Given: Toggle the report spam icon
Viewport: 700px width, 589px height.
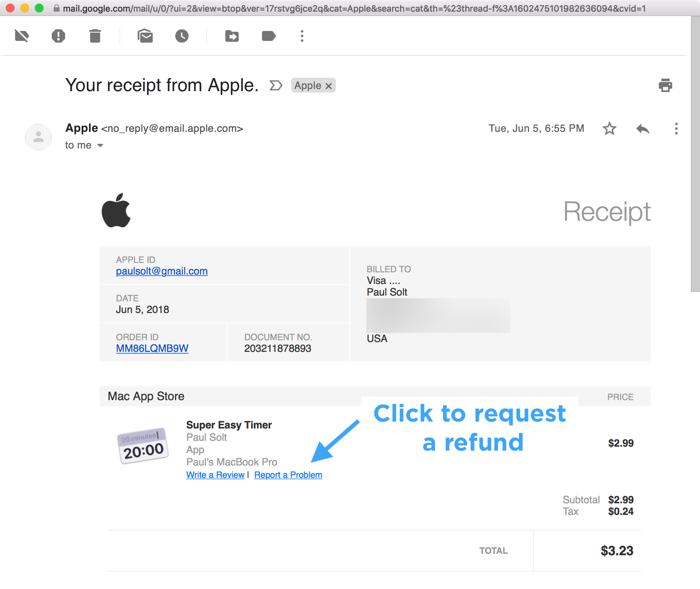Looking at the screenshot, I should click(x=58, y=36).
